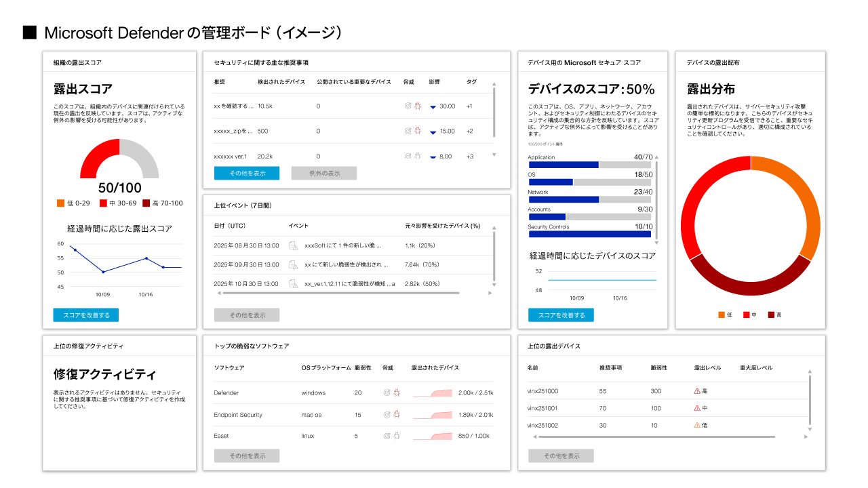Click the target icon in xxxxx_zip recommendation row
Image resolution: width=868 pixels, height=488 pixels.
coord(408,131)
